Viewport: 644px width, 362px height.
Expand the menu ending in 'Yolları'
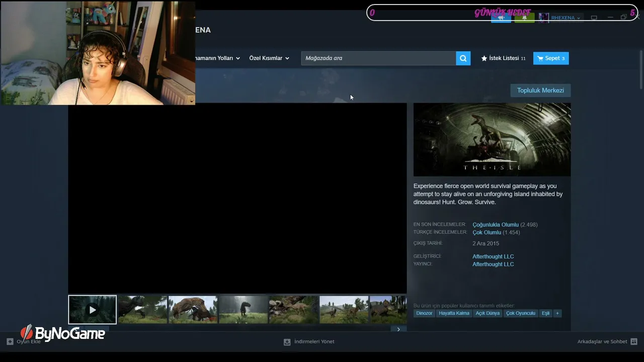[218, 58]
